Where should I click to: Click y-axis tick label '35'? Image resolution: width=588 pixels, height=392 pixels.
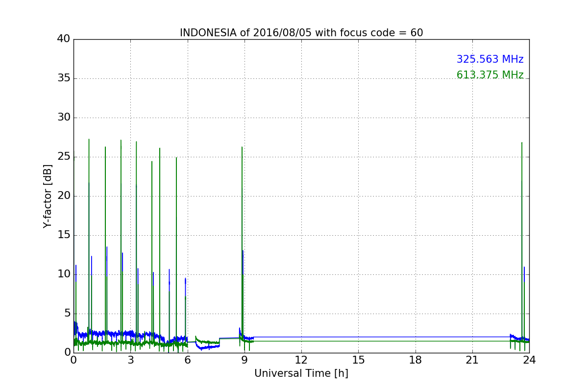coord(64,78)
